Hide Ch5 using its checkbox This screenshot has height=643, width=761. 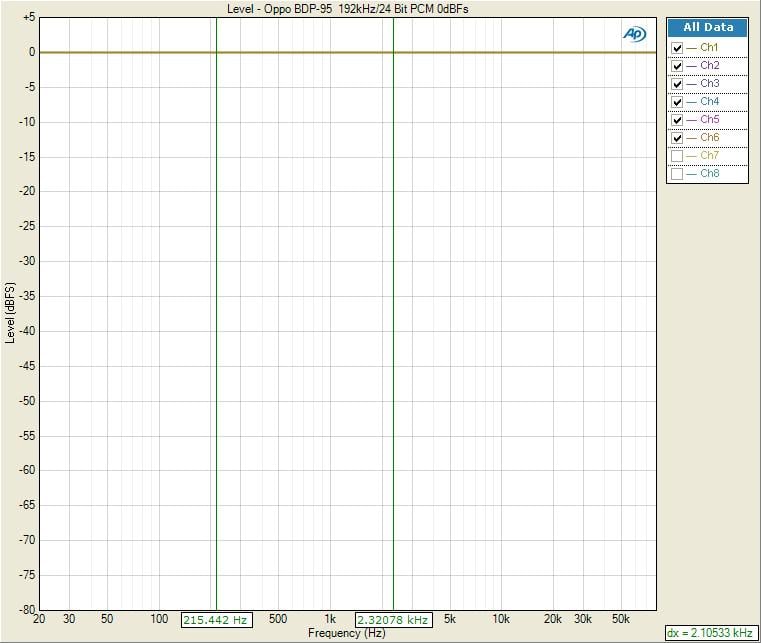click(677, 120)
